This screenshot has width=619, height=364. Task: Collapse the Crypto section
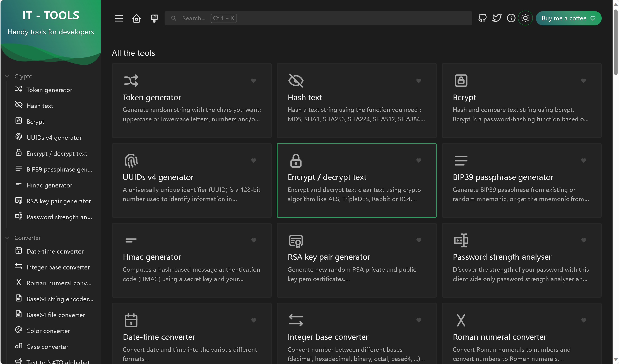pyautogui.click(x=7, y=76)
